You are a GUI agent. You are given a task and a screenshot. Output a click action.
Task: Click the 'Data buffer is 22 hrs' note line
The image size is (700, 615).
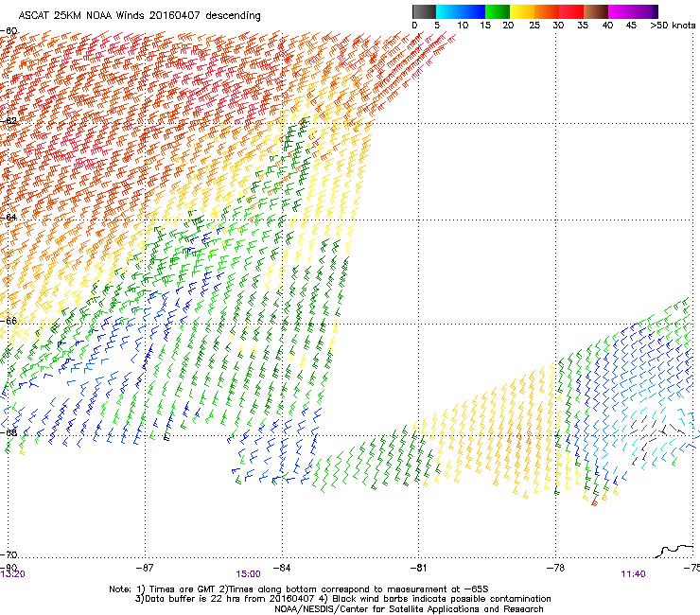point(342,599)
